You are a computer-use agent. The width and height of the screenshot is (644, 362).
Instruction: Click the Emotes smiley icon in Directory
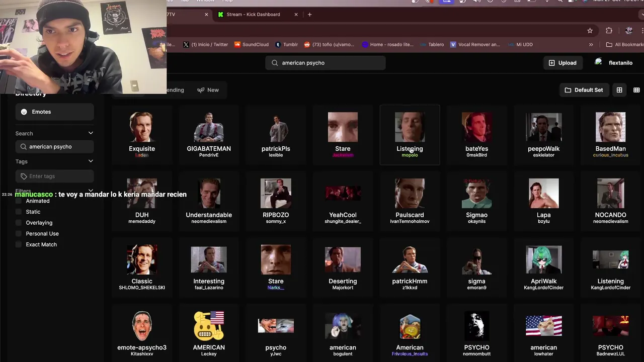click(x=24, y=112)
